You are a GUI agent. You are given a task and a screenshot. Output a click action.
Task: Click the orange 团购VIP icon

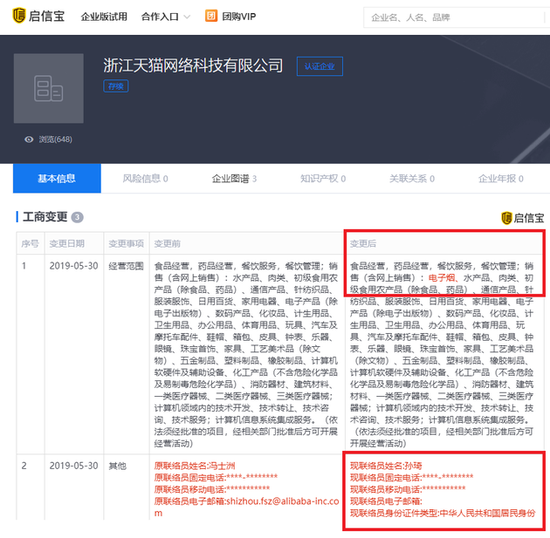point(211,16)
